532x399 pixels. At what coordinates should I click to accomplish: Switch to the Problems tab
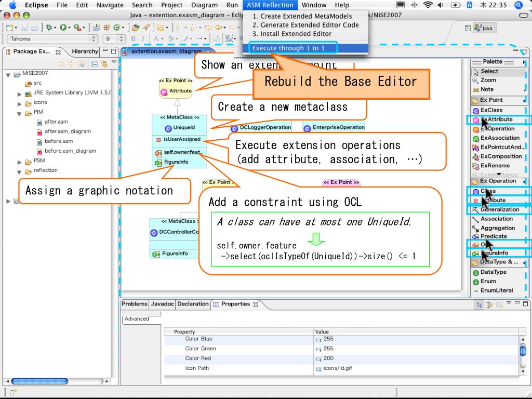tap(135, 304)
